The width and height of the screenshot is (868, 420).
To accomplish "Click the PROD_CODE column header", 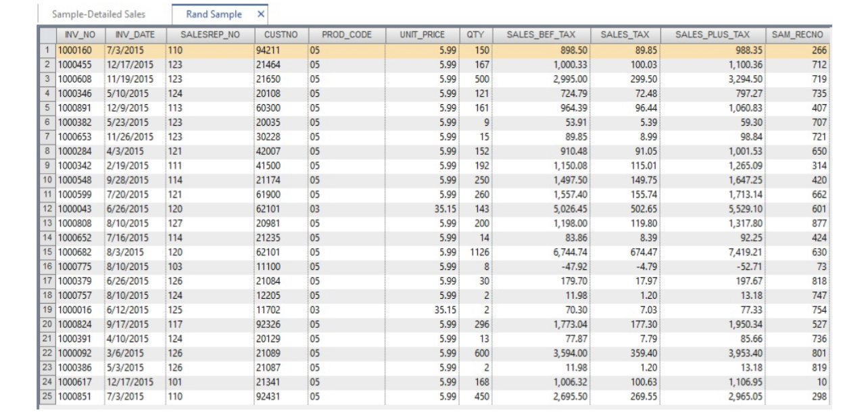I will (x=346, y=34).
